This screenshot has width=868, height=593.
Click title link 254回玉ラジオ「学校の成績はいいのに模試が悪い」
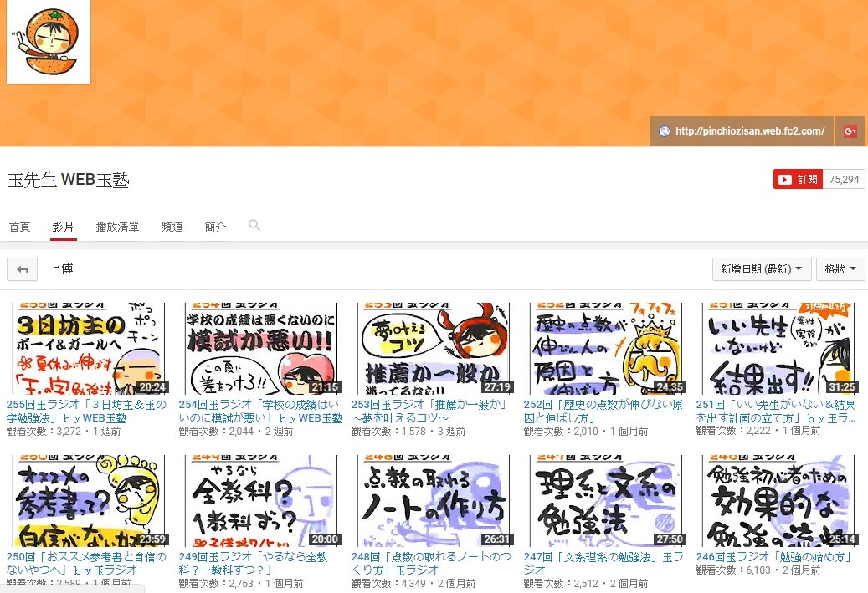tap(260, 411)
